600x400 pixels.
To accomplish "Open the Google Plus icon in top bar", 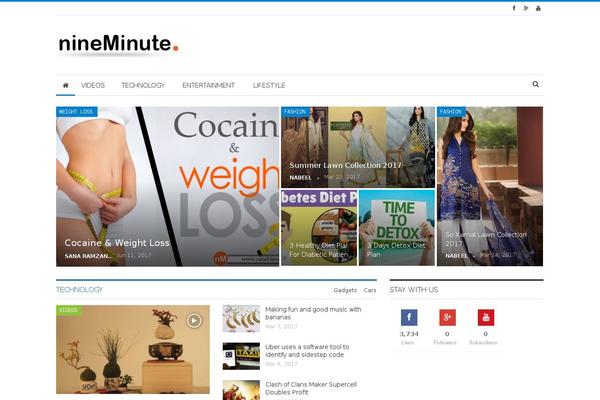I will click(x=526, y=8).
